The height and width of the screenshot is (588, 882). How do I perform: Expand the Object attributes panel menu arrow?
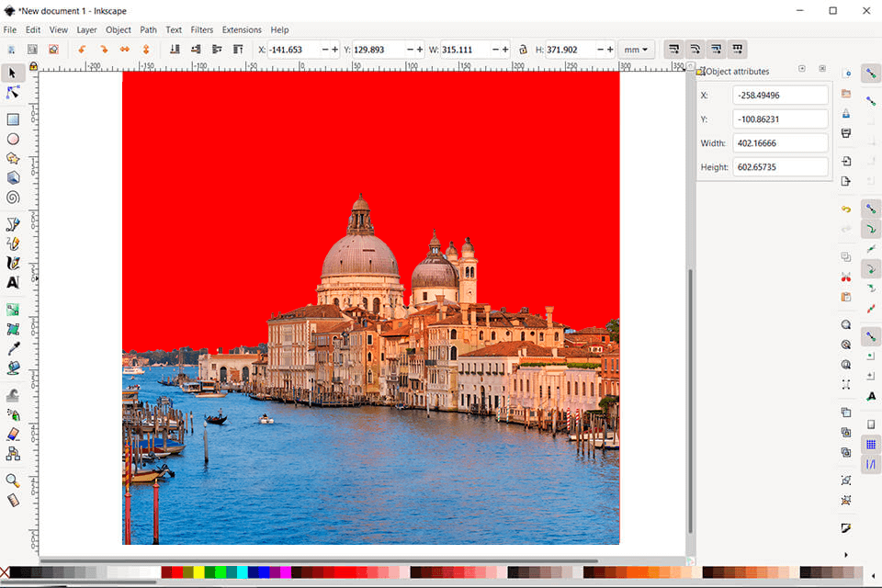[801, 69]
